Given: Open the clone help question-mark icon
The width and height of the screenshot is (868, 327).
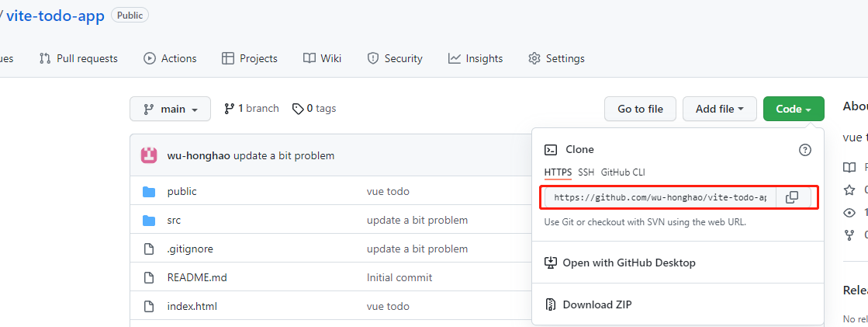Looking at the screenshot, I should 805,150.
